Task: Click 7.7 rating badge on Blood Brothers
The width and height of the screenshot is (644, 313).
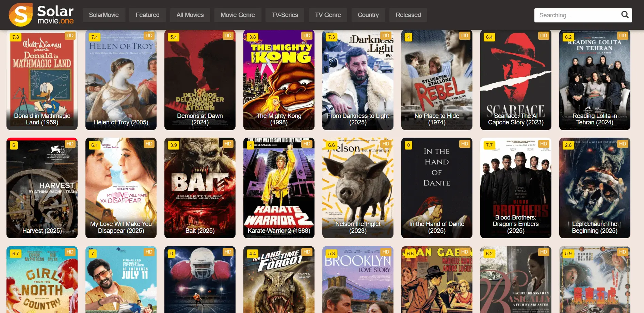Action: click(x=489, y=145)
